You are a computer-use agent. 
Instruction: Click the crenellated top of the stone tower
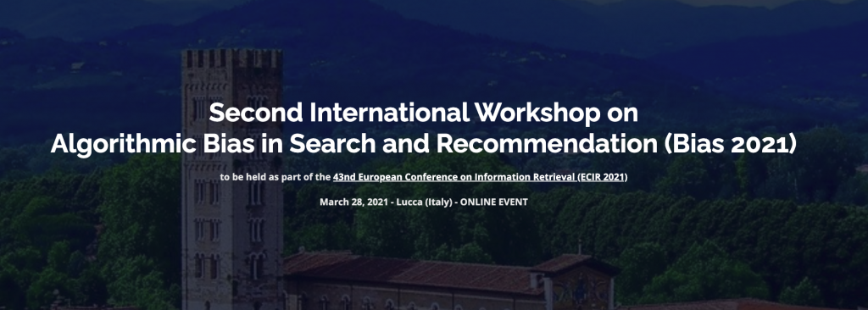[x=232, y=58]
